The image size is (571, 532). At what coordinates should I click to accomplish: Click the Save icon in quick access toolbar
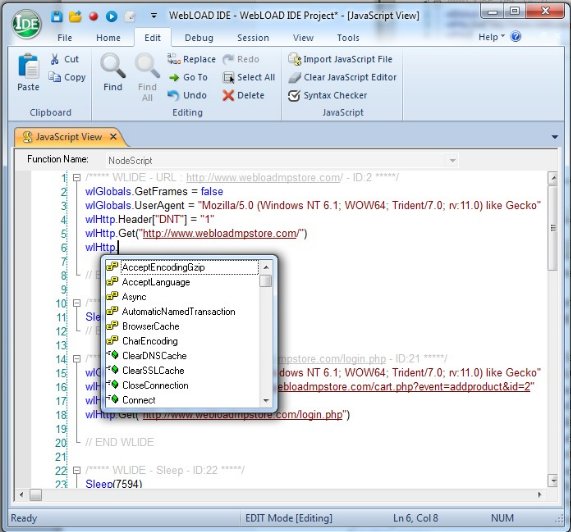click(57, 16)
